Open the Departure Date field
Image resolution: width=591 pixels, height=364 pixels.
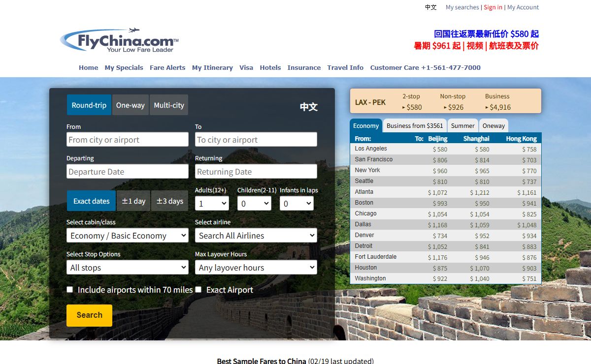point(128,172)
